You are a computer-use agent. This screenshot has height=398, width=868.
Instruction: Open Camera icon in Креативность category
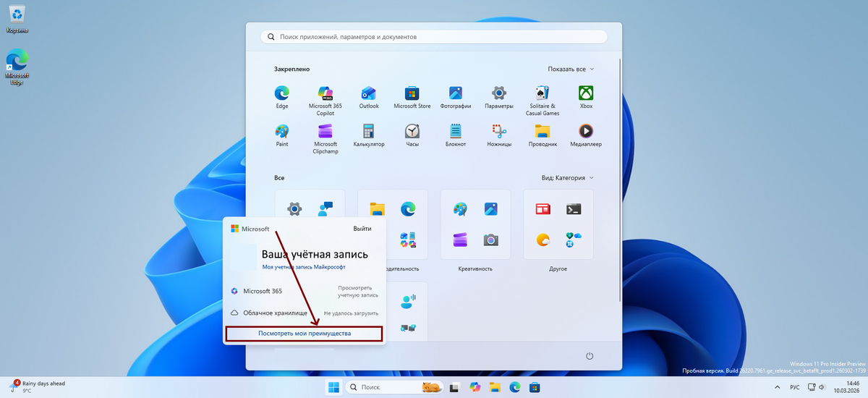pyautogui.click(x=491, y=240)
